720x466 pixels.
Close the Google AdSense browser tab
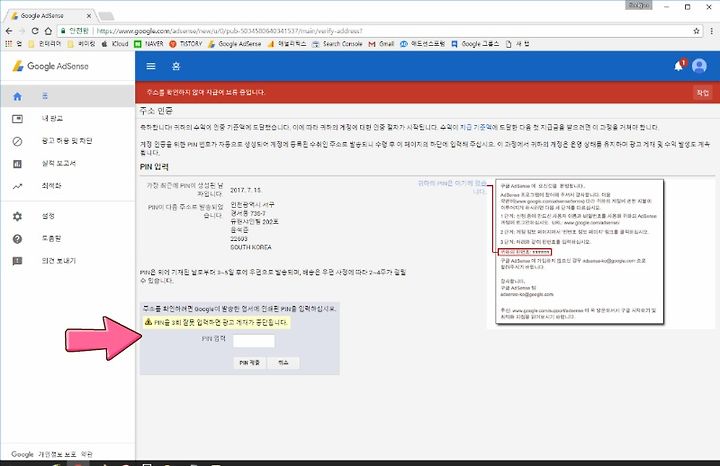[89, 16]
